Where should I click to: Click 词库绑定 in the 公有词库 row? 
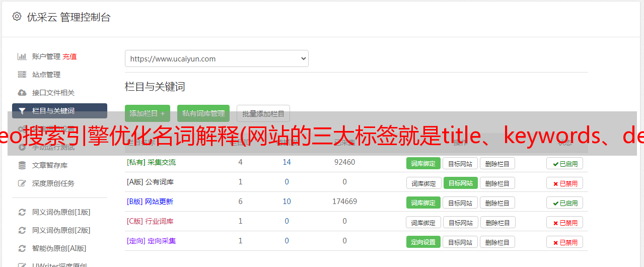[423, 183]
